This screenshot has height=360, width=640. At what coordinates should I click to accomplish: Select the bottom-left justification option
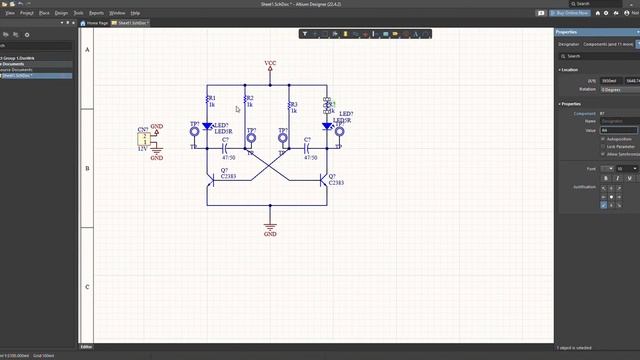(x=604, y=205)
